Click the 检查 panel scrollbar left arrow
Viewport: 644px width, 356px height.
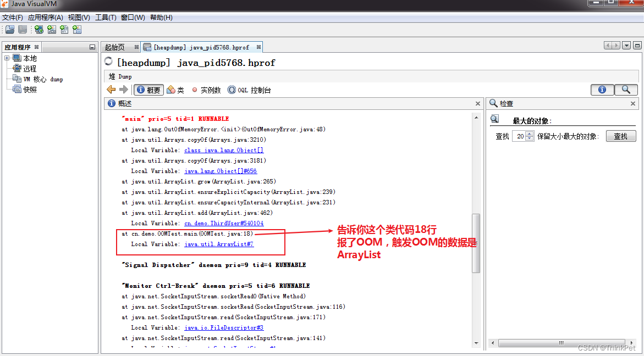[x=493, y=342]
